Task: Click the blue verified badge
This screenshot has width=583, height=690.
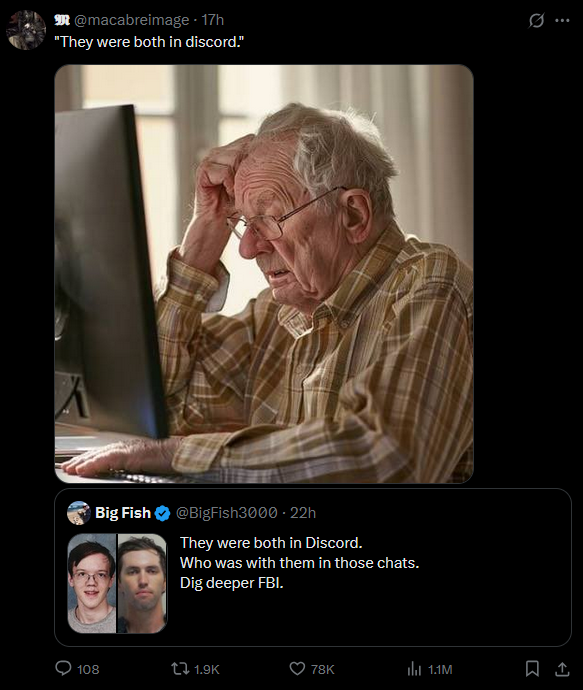Action: tap(163, 513)
